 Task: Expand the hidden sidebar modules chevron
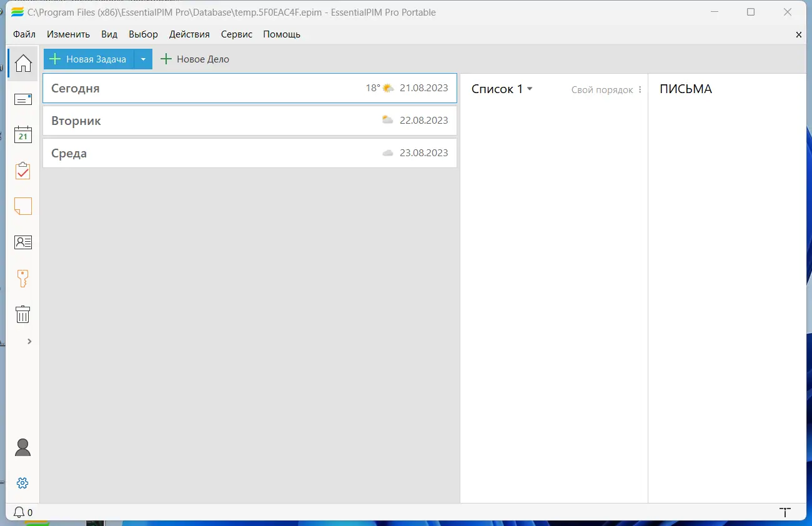28,341
